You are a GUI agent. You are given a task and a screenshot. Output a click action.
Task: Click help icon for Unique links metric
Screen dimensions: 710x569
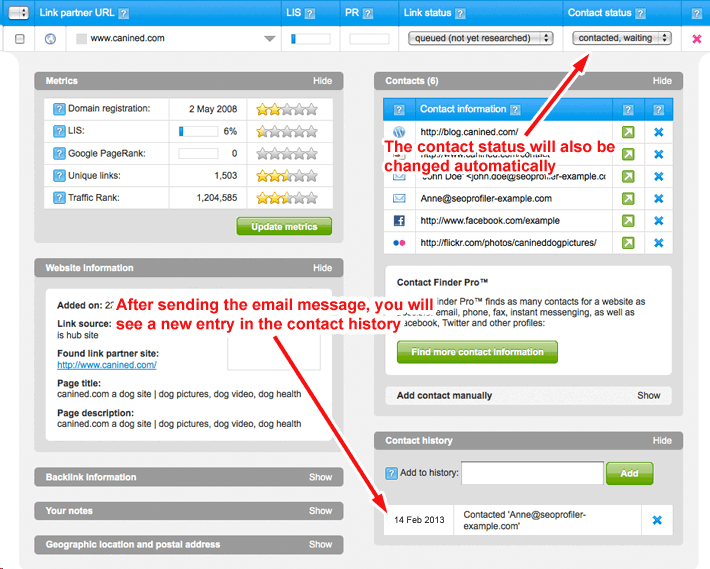click(x=59, y=176)
